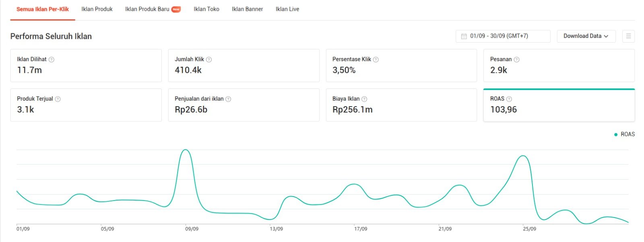Click help icon next to Pesanan
The width and height of the screenshot is (644, 242).
point(517,59)
